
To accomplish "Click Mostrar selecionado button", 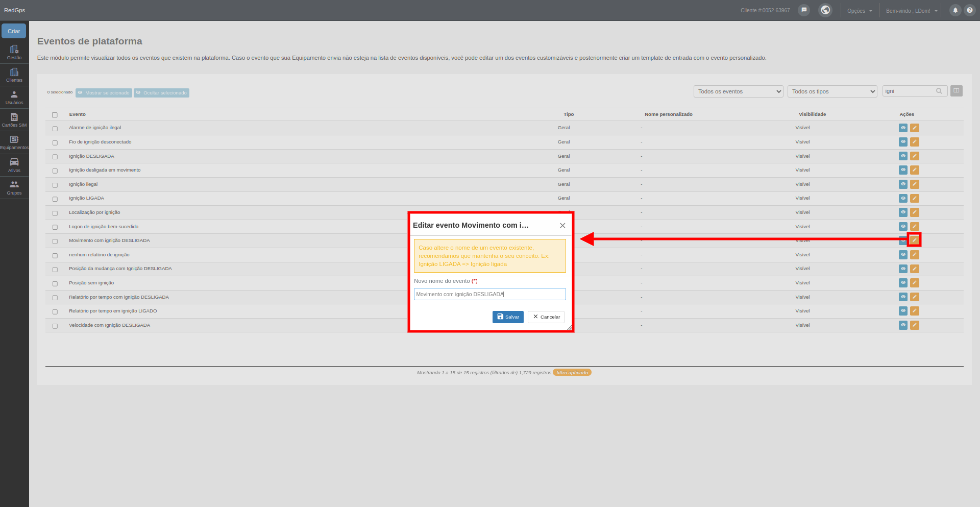I will point(104,93).
